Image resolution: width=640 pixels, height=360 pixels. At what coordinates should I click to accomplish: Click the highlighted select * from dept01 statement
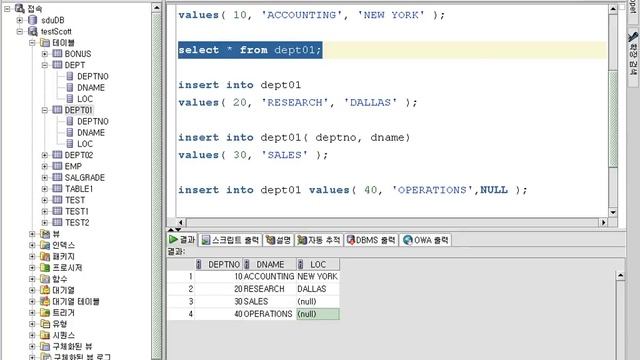[250, 50]
